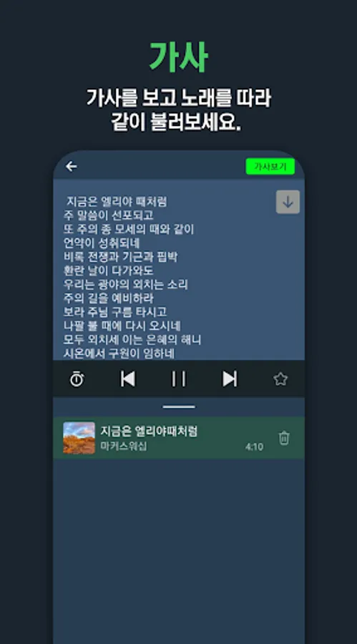The height and width of the screenshot is (644, 357).
Task: Tap lyric line 보라 주님 구름 타시고
Action: [115, 312]
